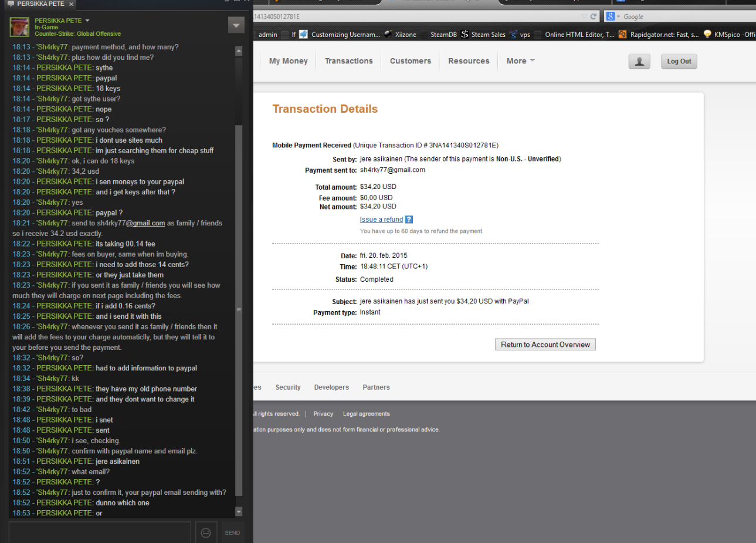Open the Legal agreements footer link
The image size is (756, 543).
pyautogui.click(x=367, y=414)
